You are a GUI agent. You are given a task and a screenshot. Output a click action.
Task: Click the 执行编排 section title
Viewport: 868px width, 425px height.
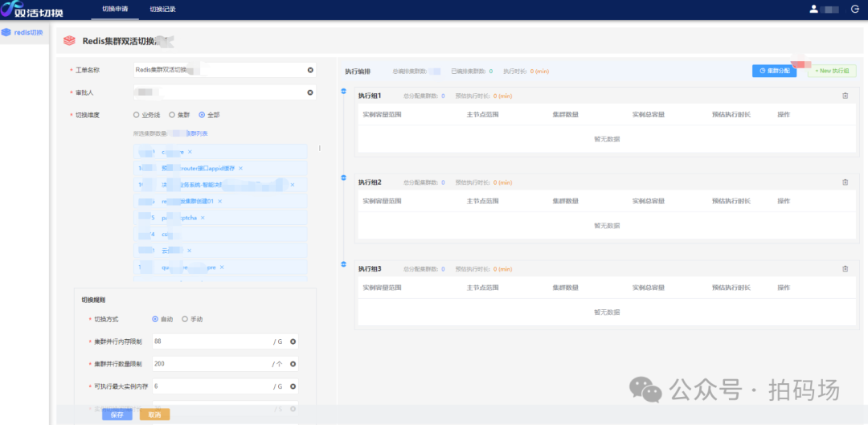(x=358, y=72)
